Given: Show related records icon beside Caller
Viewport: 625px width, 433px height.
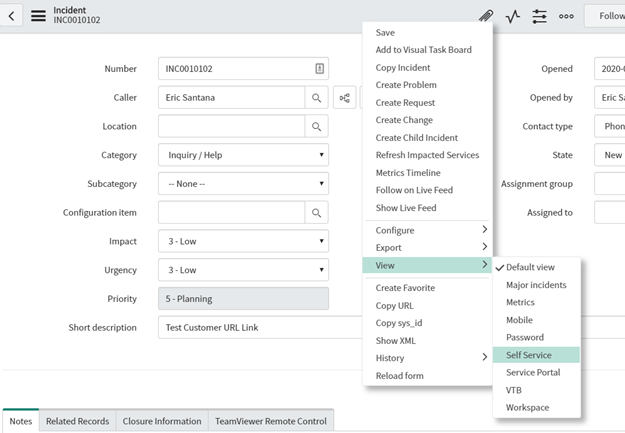Looking at the screenshot, I should [x=344, y=98].
